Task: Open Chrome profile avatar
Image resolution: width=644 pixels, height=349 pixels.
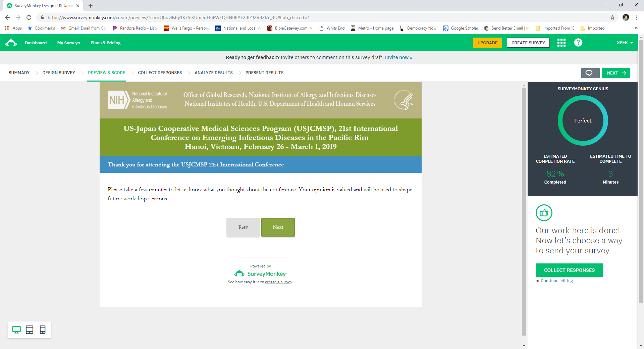Action: [626, 17]
